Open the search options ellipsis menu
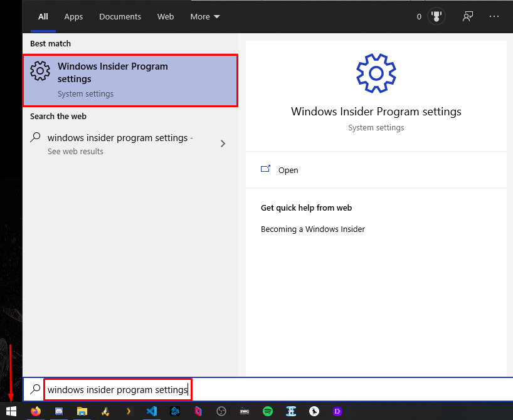The width and height of the screenshot is (513, 420). click(x=494, y=16)
